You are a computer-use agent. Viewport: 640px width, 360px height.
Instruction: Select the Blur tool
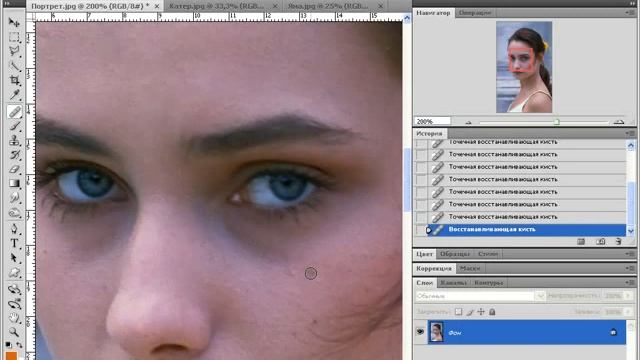(14, 198)
